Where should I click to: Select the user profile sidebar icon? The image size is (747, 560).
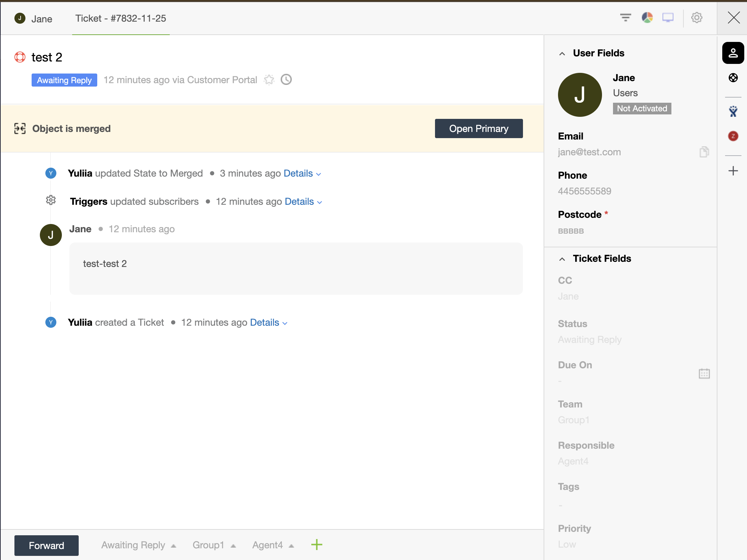733,53
